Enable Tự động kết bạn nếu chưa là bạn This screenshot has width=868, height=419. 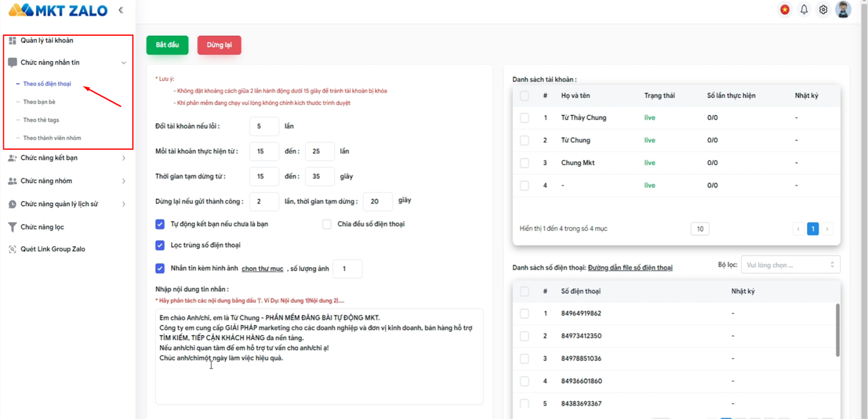160,224
